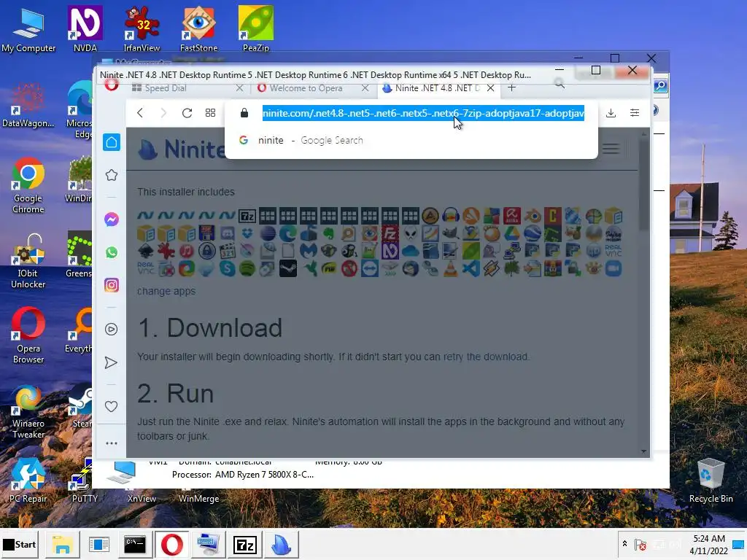The image size is (747, 560).
Task: Add a new tab with plus button
Action: 511,87
